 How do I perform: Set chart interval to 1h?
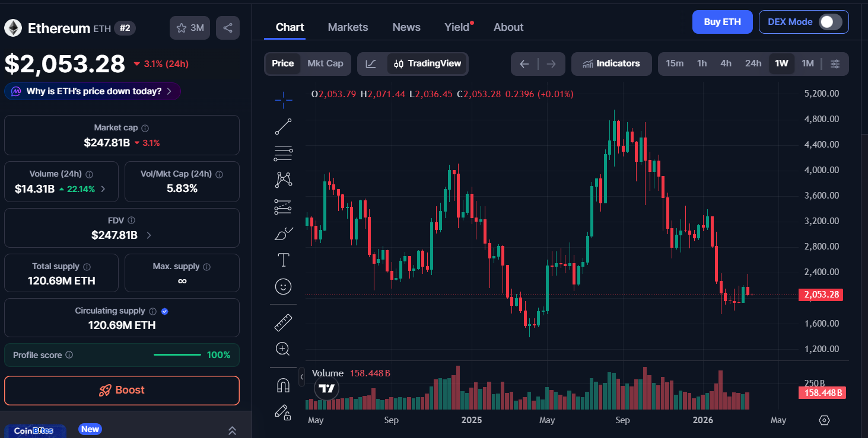pyautogui.click(x=702, y=63)
